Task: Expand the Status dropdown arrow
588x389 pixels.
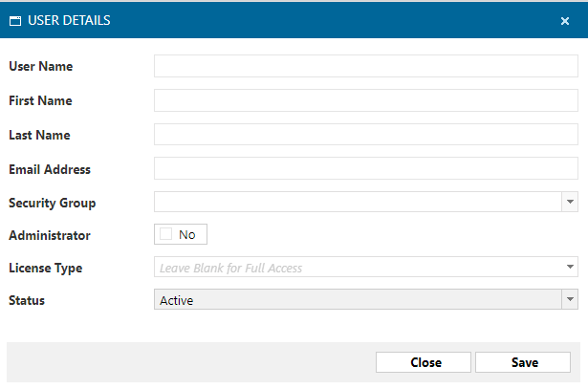Action: (570, 300)
